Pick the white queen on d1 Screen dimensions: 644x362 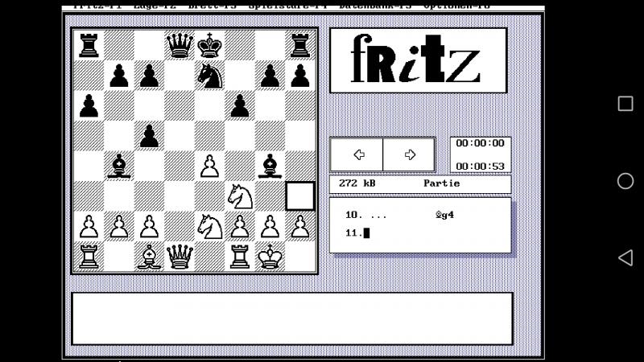tap(180, 257)
